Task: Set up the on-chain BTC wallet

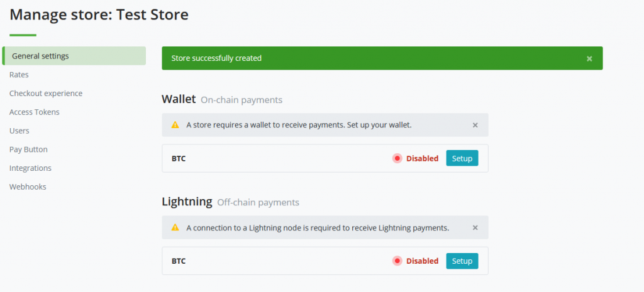Action: 462,158
